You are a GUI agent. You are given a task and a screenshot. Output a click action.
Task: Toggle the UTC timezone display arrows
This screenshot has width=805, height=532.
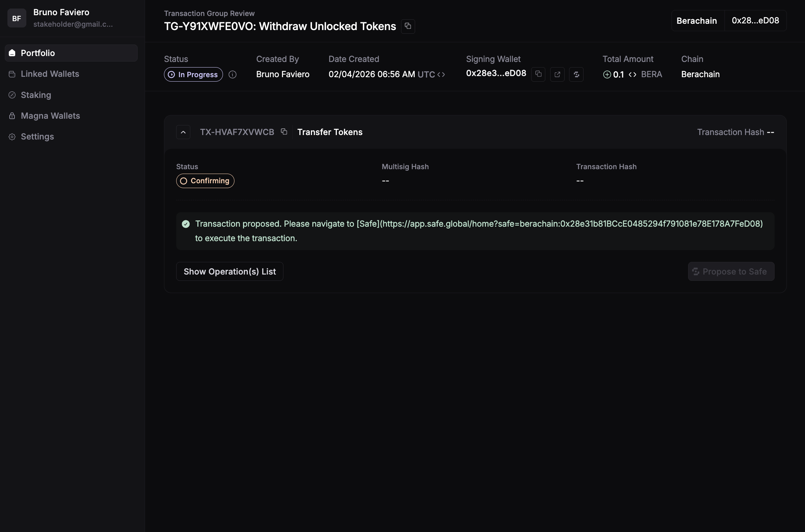click(x=441, y=75)
